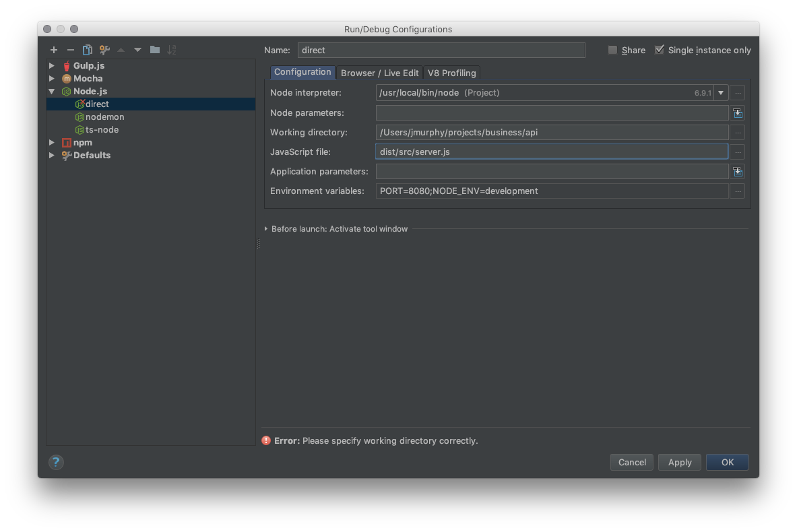Viewport: 797px width, 532px height.
Task: Create a new folder for configurations
Action: 155,50
